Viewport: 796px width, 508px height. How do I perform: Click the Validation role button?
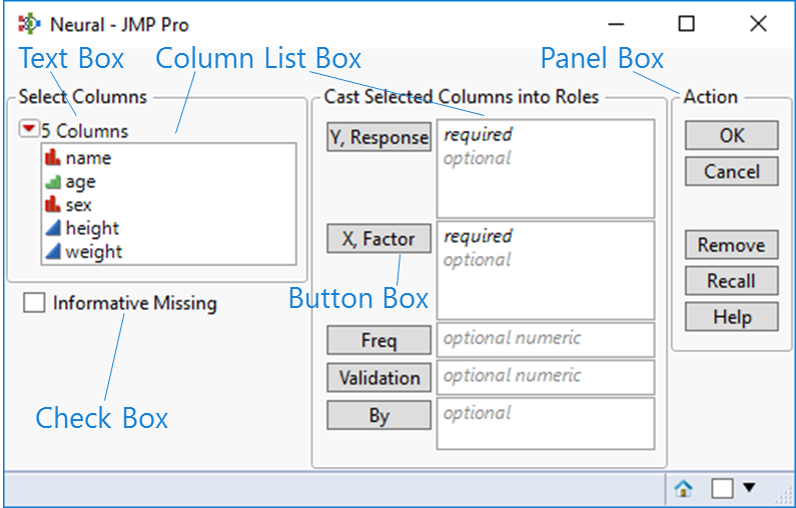(379, 378)
